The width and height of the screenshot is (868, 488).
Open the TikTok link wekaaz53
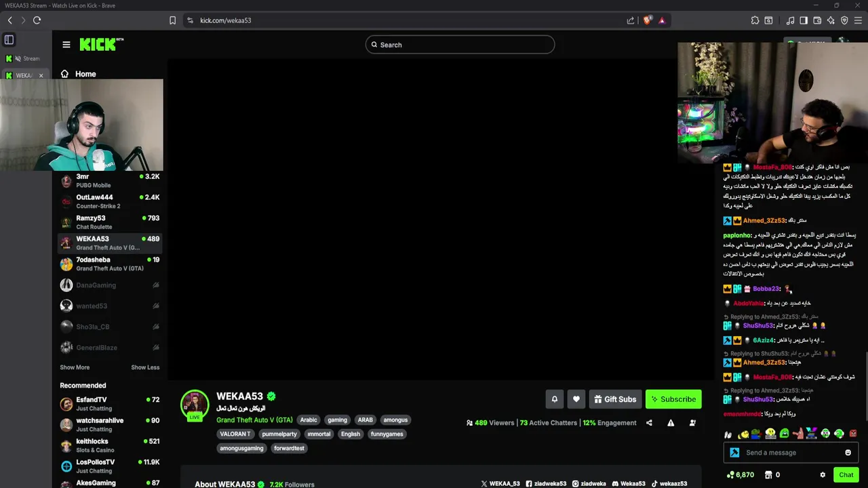[669, 484]
